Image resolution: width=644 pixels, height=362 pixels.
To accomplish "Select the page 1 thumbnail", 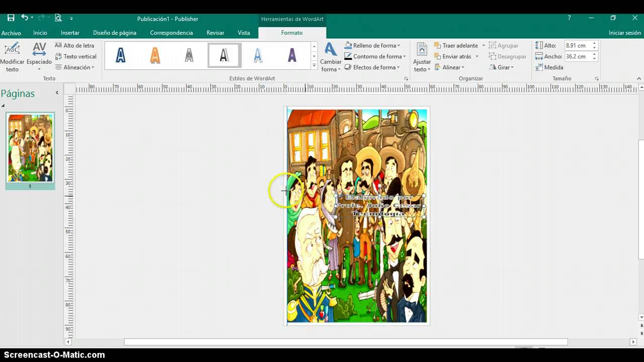I will [30, 148].
